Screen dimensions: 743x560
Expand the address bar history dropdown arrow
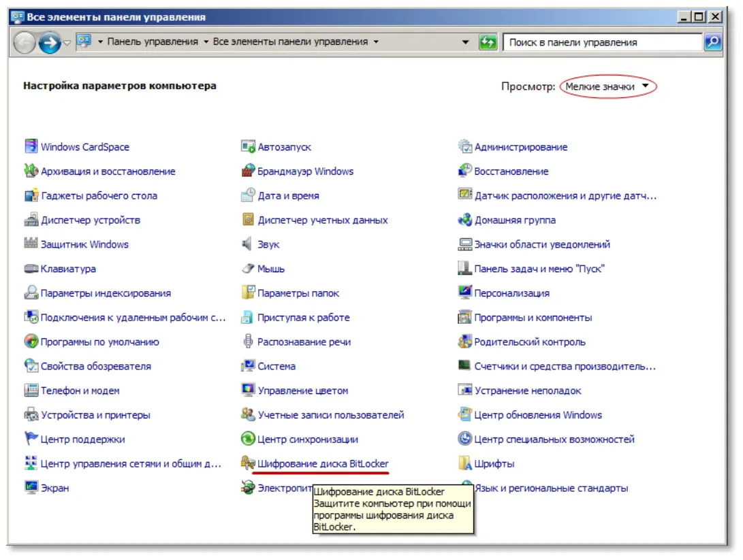pos(465,42)
